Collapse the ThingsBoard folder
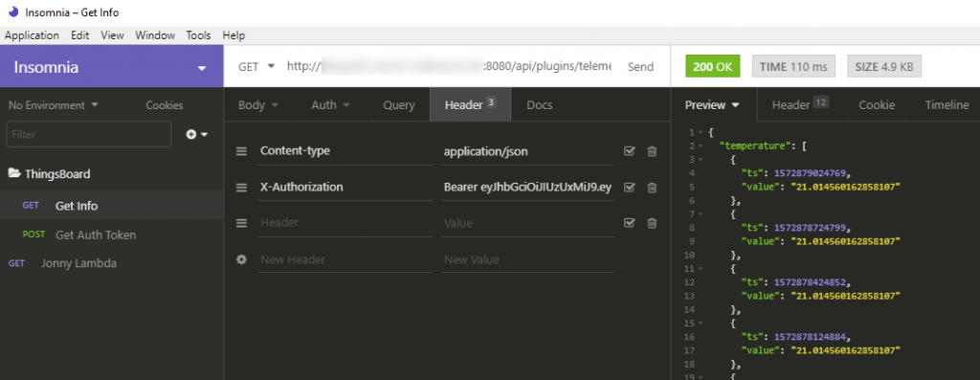980x380 pixels. (50, 174)
